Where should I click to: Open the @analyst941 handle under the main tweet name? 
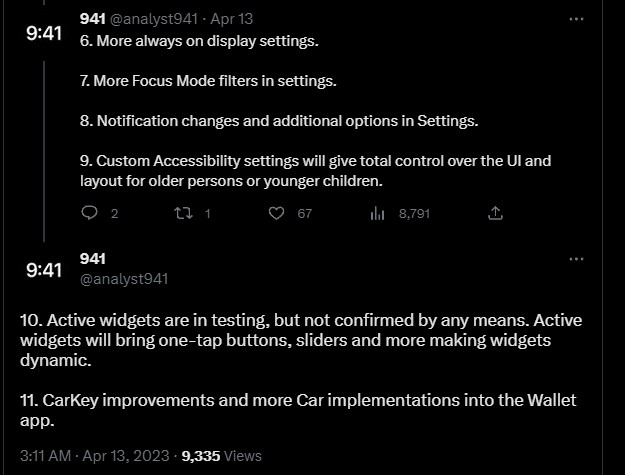click(124, 279)
